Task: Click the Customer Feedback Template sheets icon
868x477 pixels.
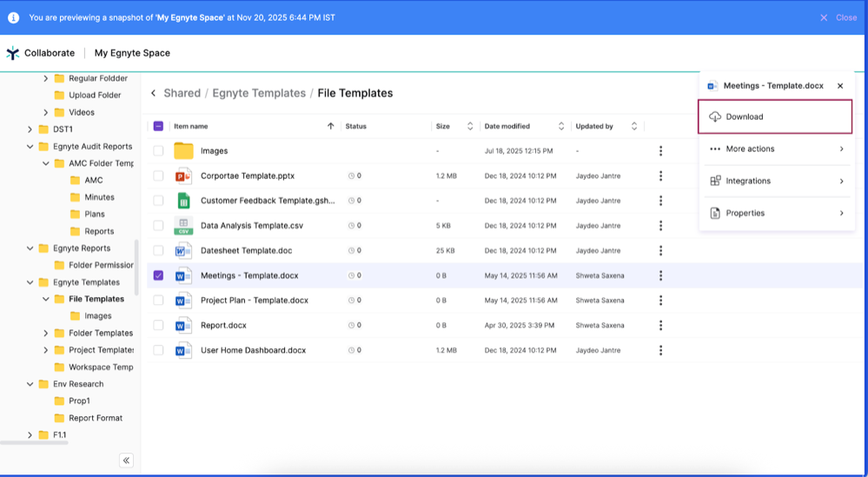Action: pyautogui.click(x=183, y=201)
